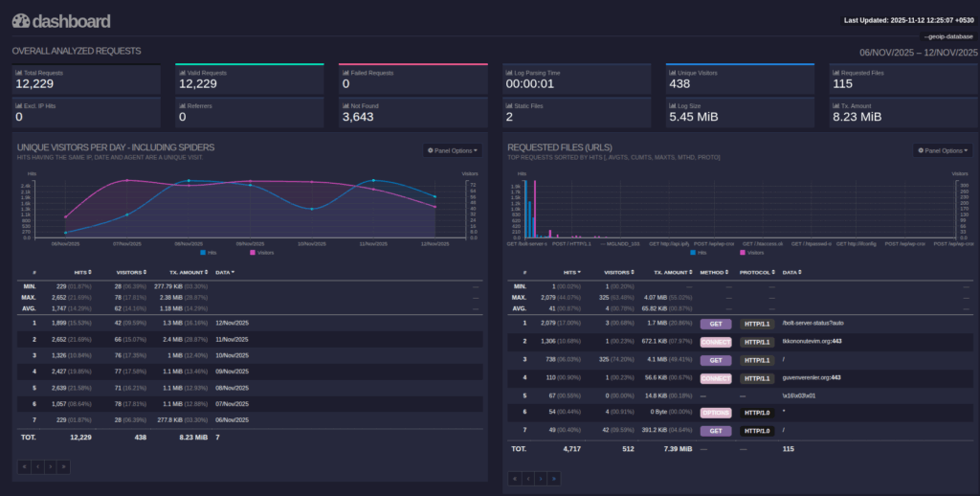Toggle Hits series in Requested Files chart legend

[x=699, y=253]
